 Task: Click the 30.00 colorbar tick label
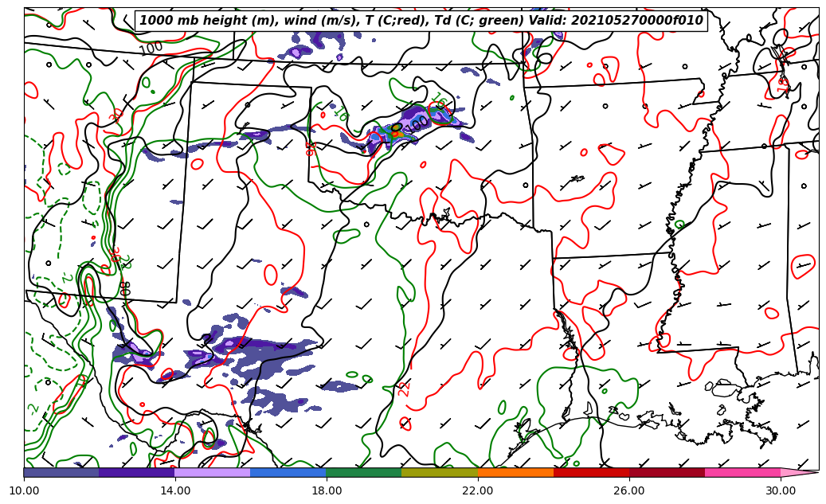click(781, 490)
